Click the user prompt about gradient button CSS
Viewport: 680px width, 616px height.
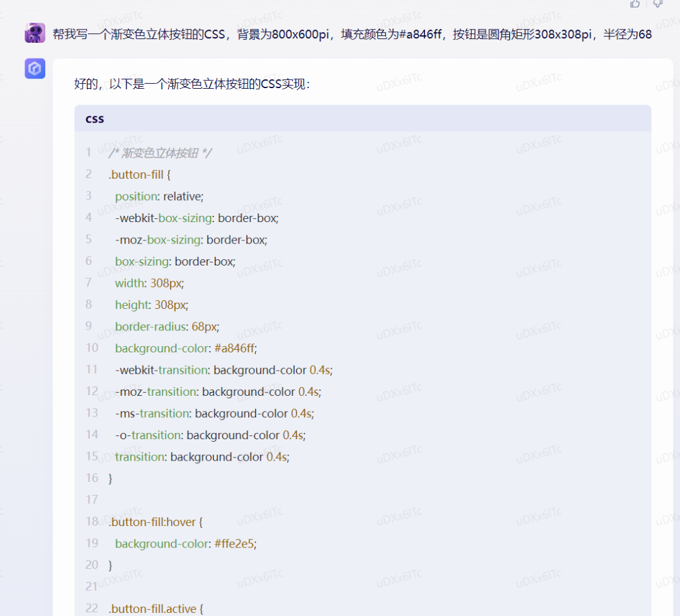[352, 34]
